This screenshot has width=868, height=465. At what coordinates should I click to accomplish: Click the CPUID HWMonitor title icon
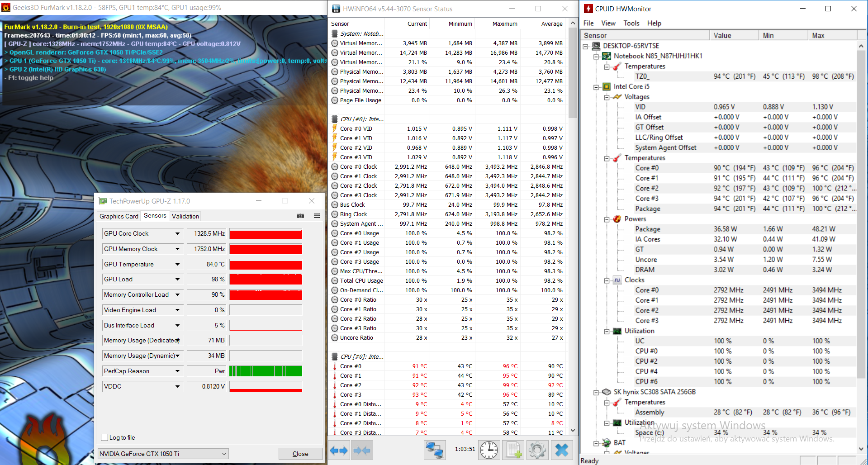click(x=588, y=9)
